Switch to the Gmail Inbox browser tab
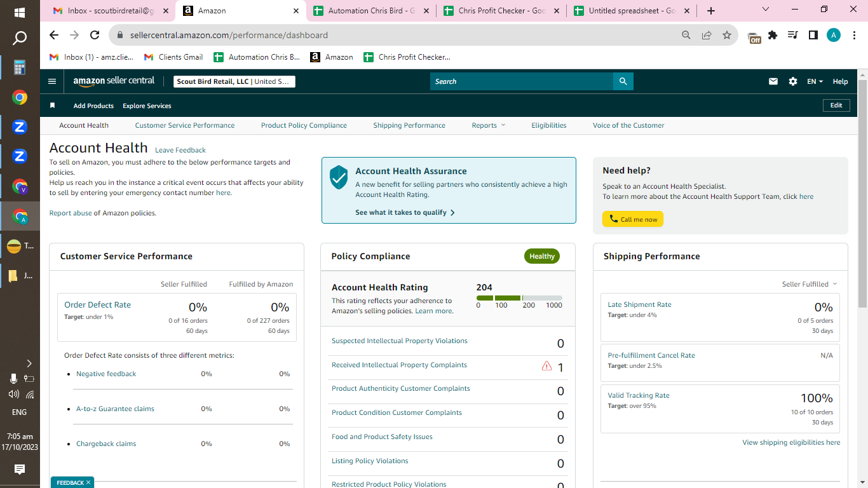 [x=111, y=11]
